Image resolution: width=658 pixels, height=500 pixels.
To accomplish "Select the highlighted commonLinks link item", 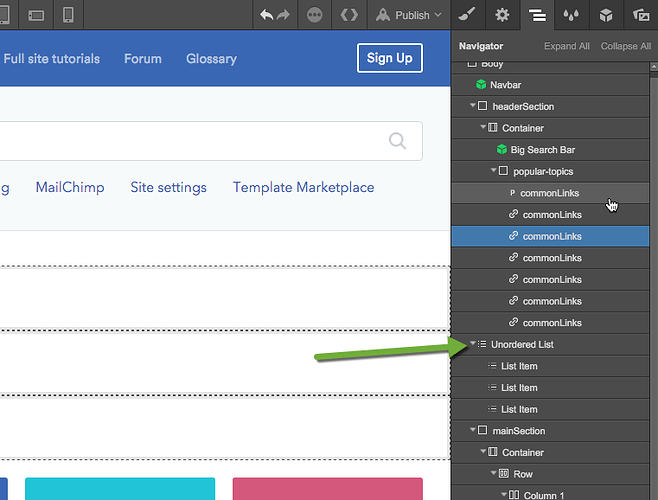I will [550, 236].
